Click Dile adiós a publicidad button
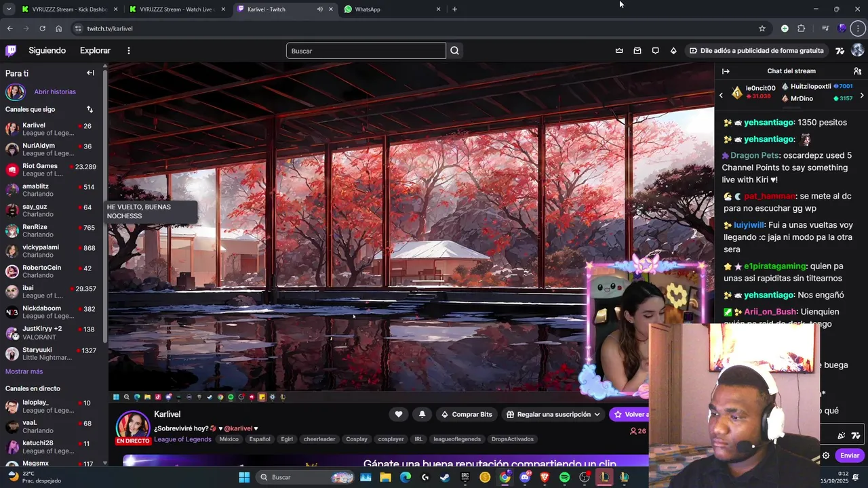Viewport: 868px width, 488px height. [757, 51]
